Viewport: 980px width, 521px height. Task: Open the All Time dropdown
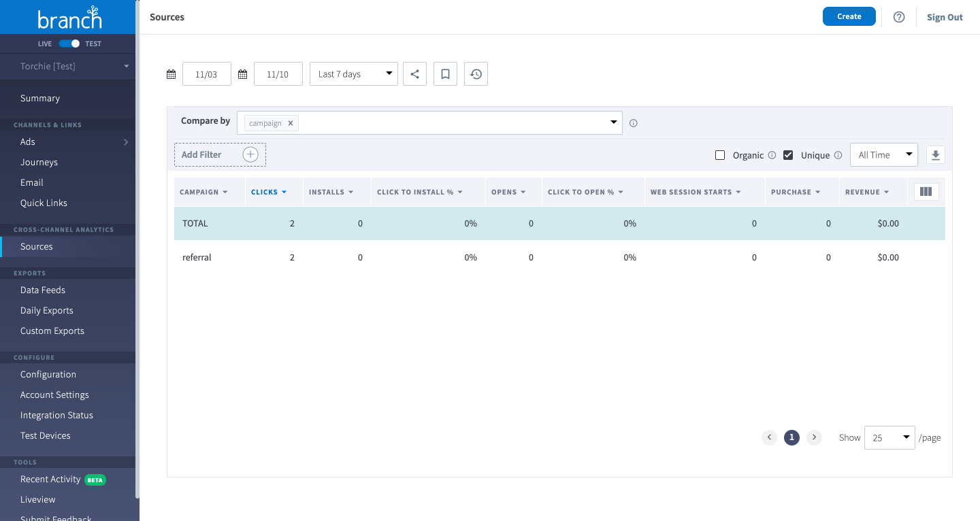point(883,154)
